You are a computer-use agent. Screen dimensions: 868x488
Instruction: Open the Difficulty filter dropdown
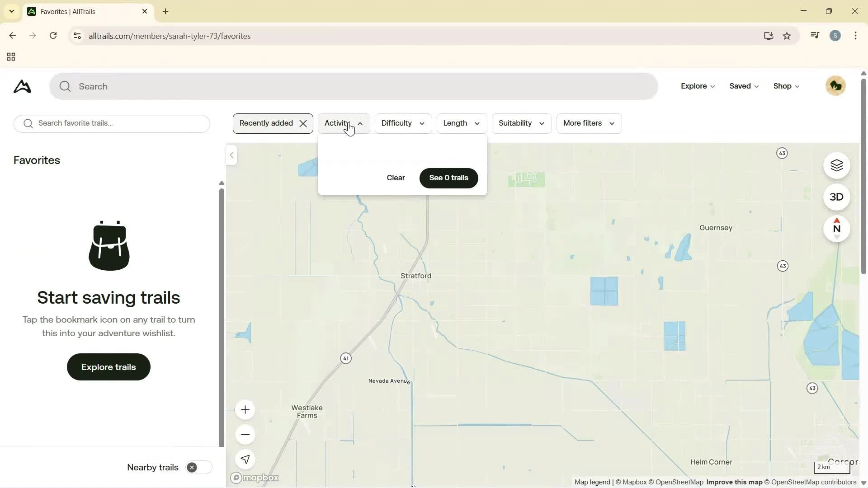403,123
